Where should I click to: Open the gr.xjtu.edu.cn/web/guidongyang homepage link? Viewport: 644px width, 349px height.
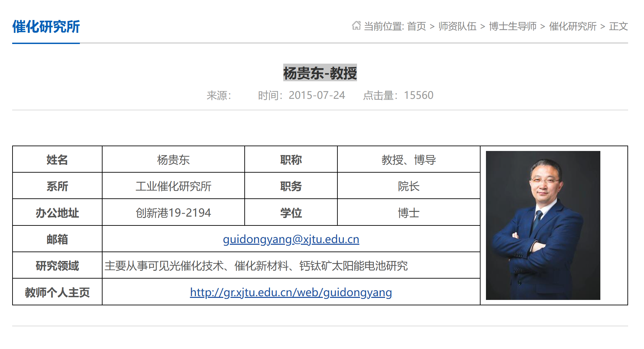(x=291, y=292)
